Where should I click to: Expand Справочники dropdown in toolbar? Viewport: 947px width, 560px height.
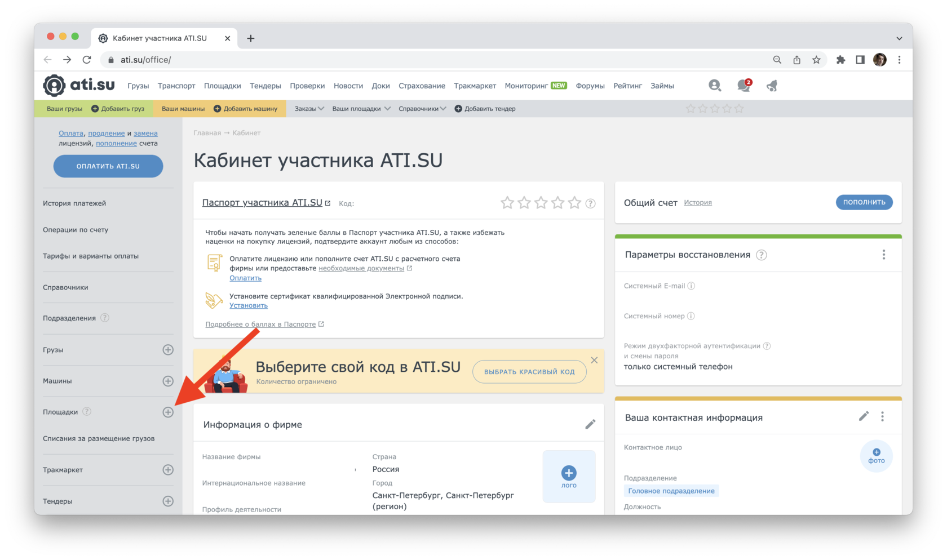click(x=422, y=109)
